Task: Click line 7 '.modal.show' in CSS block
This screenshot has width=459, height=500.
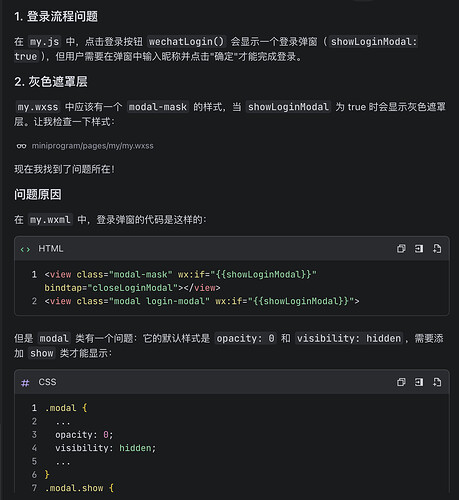Action: 76,488
